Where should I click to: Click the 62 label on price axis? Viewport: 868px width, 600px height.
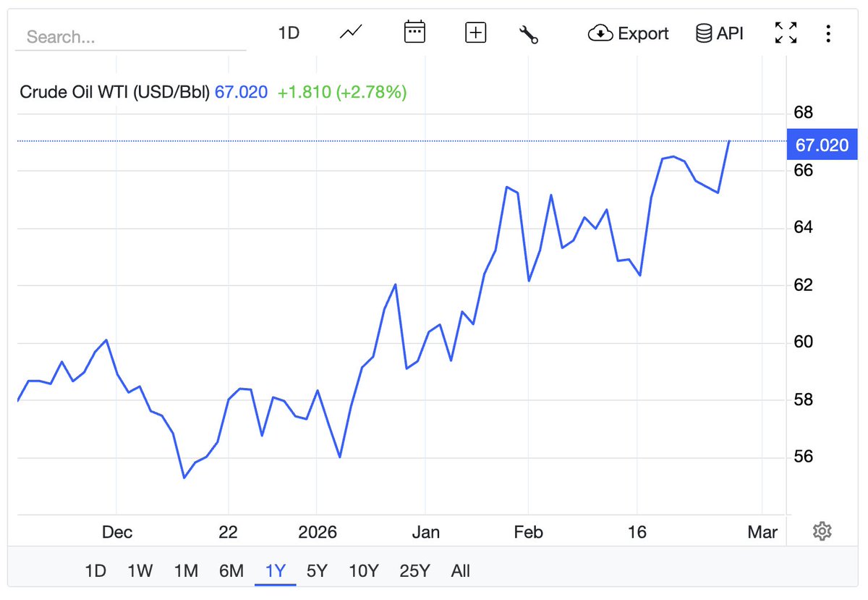pyautogui.click(x=804, y=285)
